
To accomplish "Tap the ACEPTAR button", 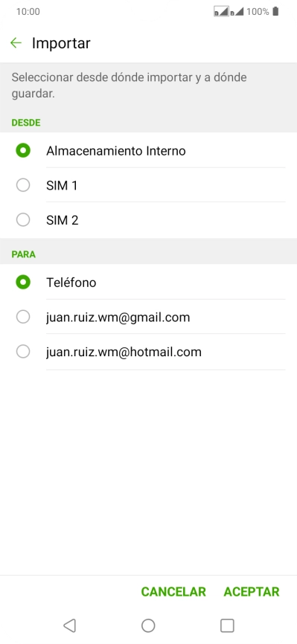I will (252, 591).
